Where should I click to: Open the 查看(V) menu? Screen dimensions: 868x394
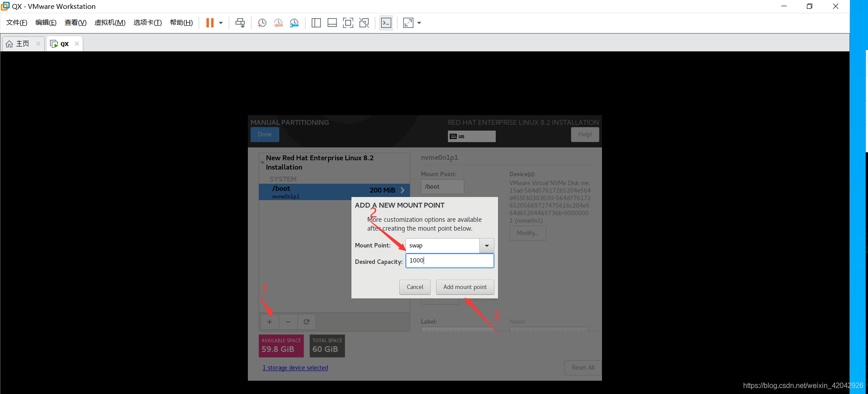click(76, 23)
